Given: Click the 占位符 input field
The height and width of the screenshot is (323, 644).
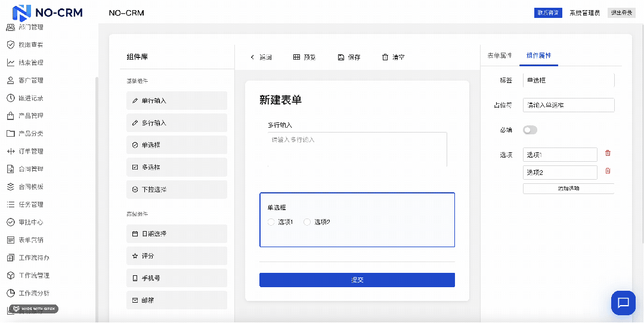Looking at the screenshot, I should click(x=568, y=105).
